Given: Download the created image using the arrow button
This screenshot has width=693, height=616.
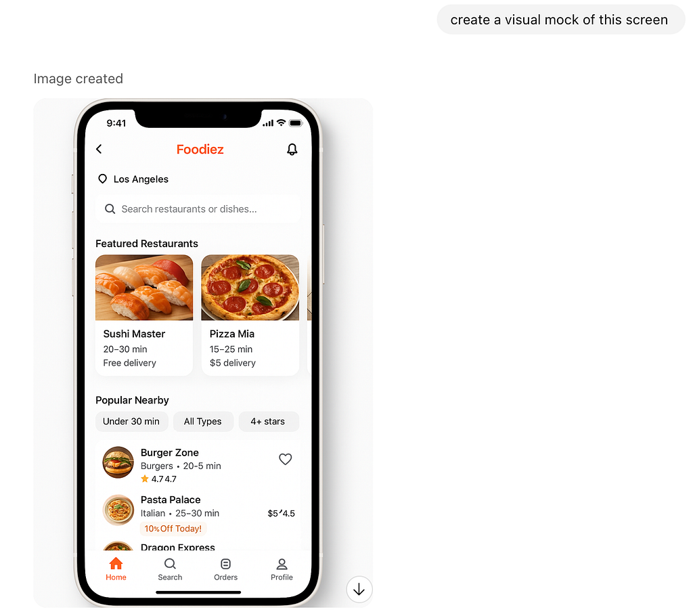Looking at the screenshot, I should tap(359, 589).
